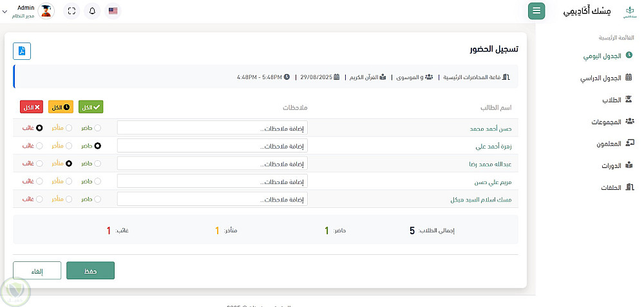644x307 pixels.
Task: Mark all students absent with red الكل button
Action: (x=32, y=107)
